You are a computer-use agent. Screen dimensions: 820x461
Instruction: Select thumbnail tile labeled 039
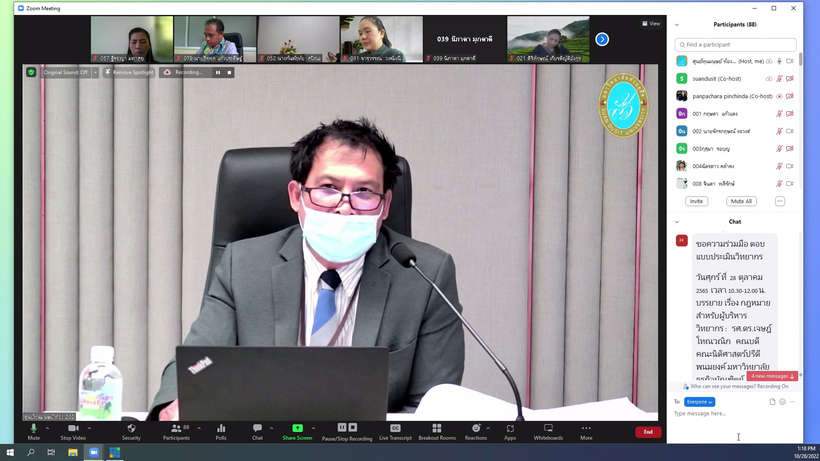click(x=465, y=39)
